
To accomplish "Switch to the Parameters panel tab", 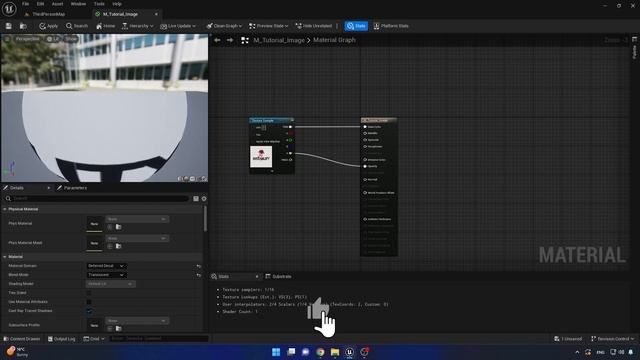I will tap(72, 188).
